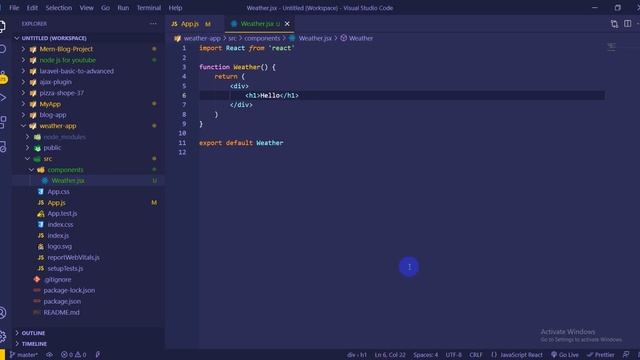The image size is (640, 360).
Task: Open the View menu
Action: point(87,8)
